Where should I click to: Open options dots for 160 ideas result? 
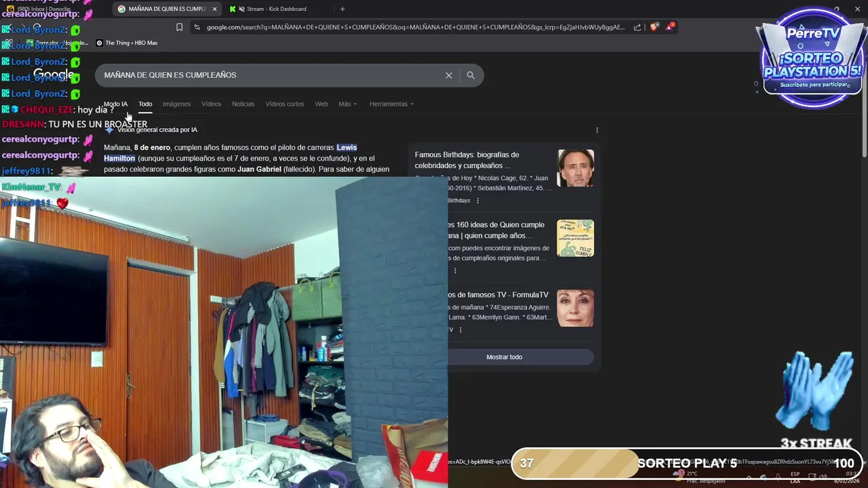pyautogui.click(x=455, y=270)
